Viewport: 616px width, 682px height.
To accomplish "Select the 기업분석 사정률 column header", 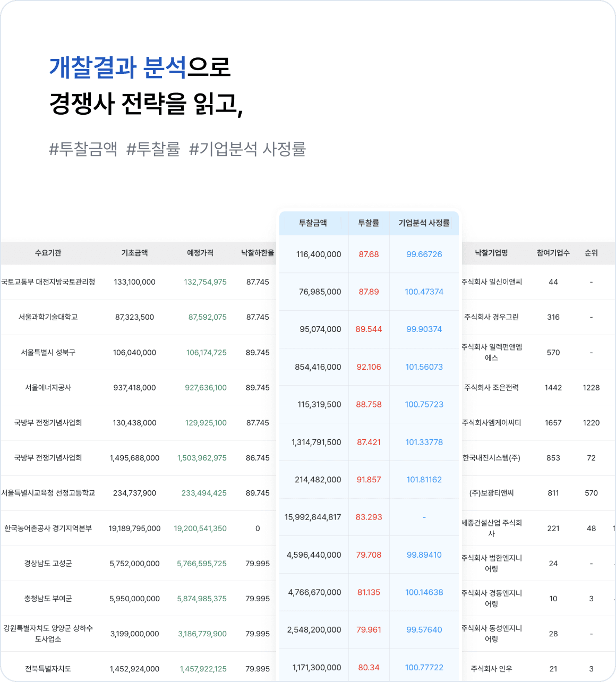I will [424, 223].
